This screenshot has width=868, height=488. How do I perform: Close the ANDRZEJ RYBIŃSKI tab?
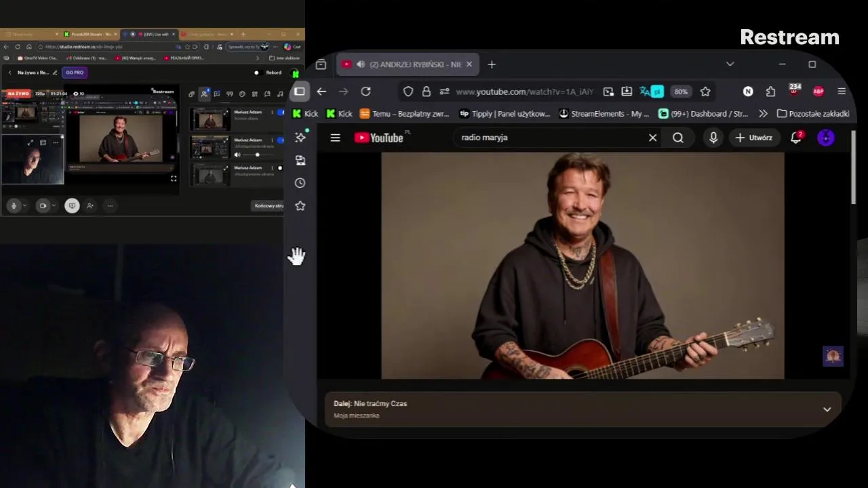point(469,64)
